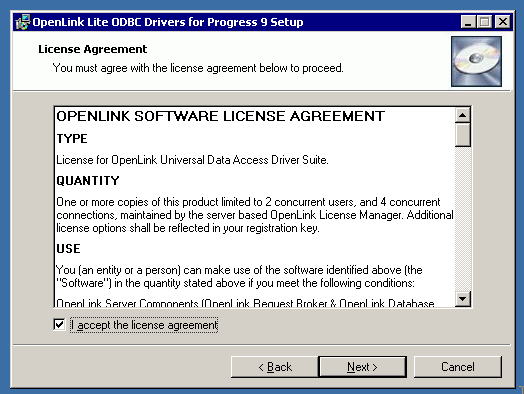The width and height of the screenshot is (524, 394).
Task: Click the license scrollbar thumb
Action: 463,135
